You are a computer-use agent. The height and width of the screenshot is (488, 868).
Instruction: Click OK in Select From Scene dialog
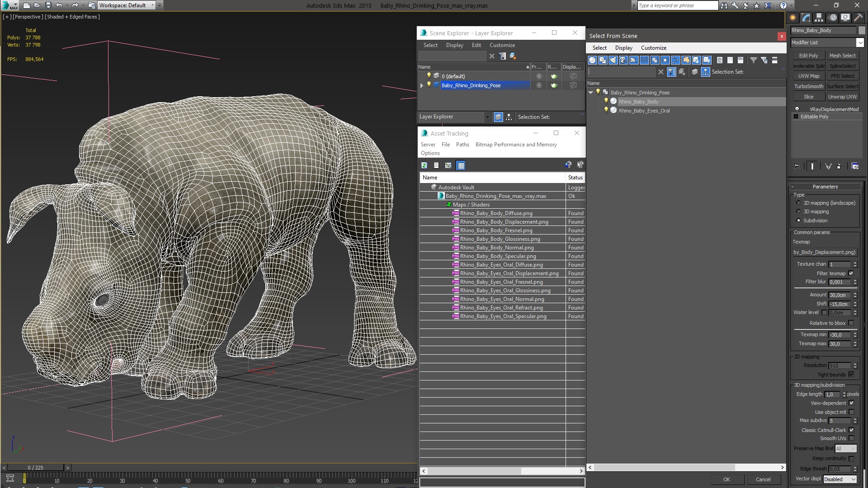point(726,479)
